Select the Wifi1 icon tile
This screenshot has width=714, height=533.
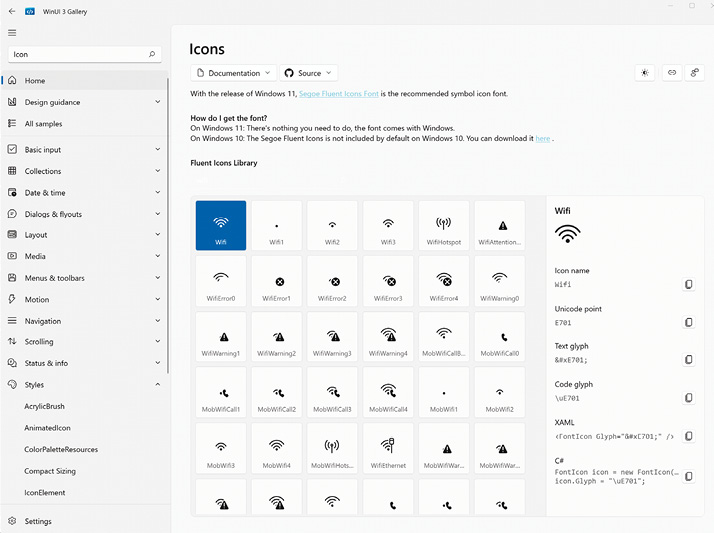[276, 225]
